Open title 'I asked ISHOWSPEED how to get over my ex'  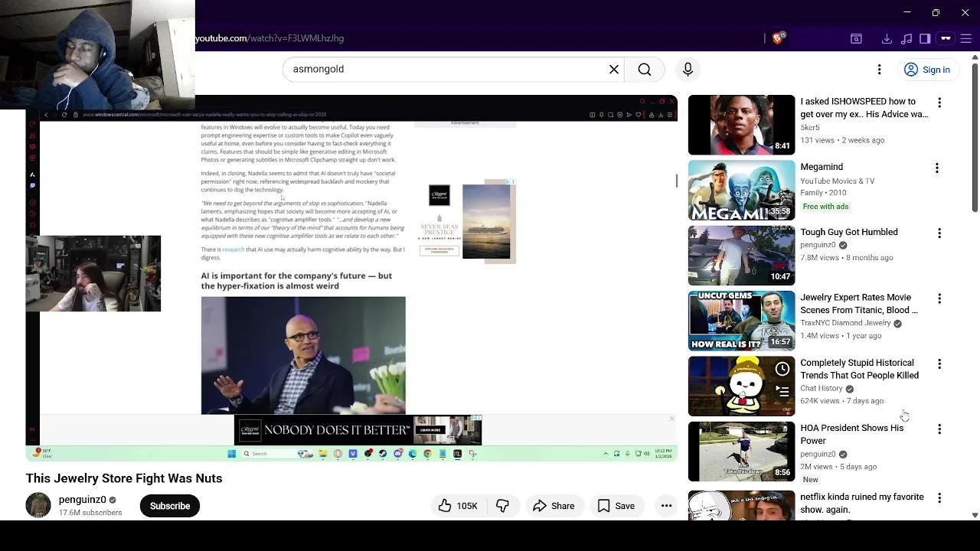coord(864,108)
